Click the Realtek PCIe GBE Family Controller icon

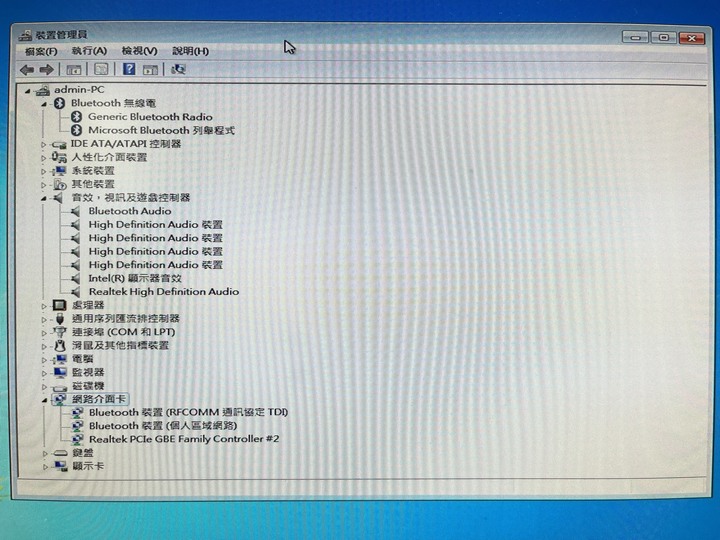coord(77,439)
